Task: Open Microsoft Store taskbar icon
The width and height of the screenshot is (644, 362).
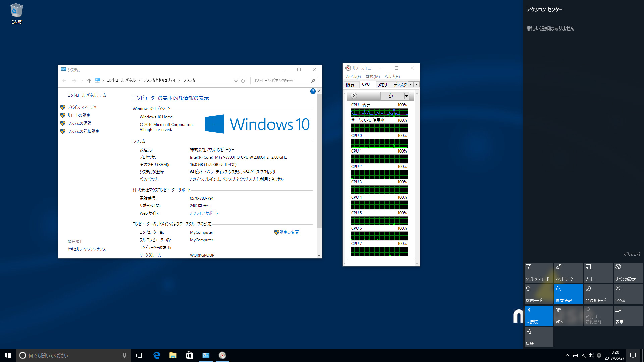Action: (189, 355)
